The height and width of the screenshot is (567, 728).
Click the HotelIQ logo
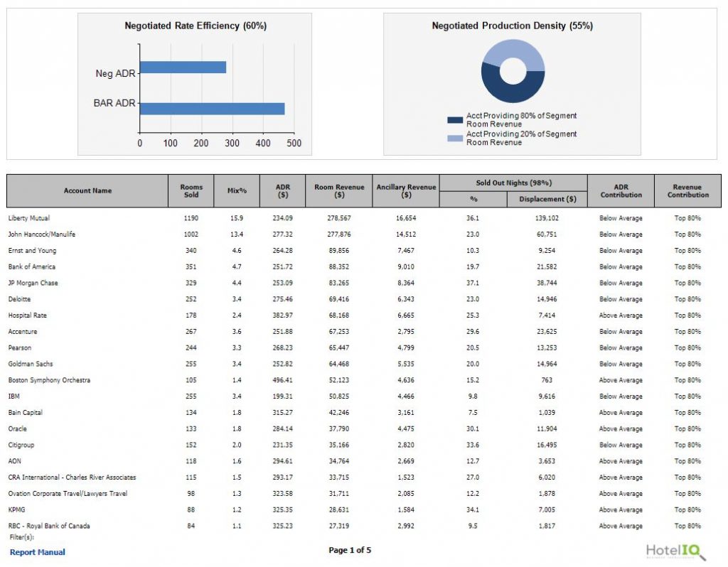tap(675, 551)
